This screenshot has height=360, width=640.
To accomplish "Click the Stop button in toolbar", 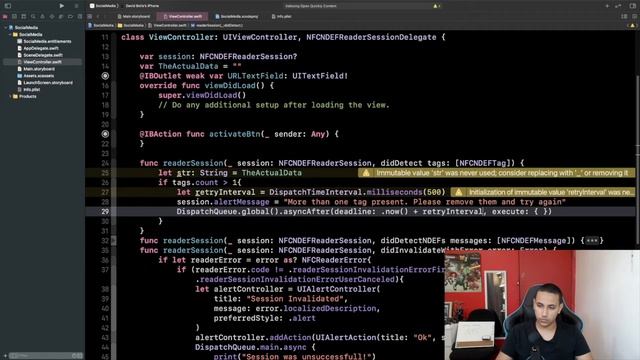I will (x=76, y=6).
